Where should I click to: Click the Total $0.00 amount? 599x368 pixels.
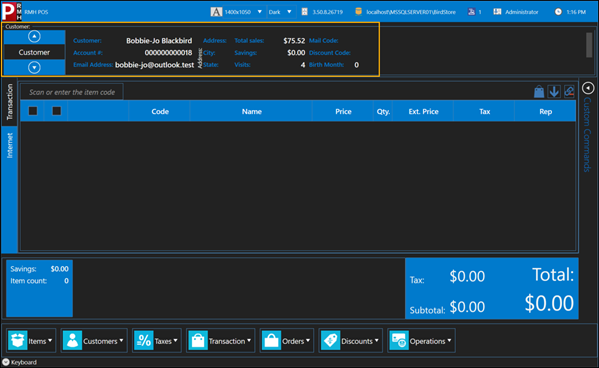549,303
